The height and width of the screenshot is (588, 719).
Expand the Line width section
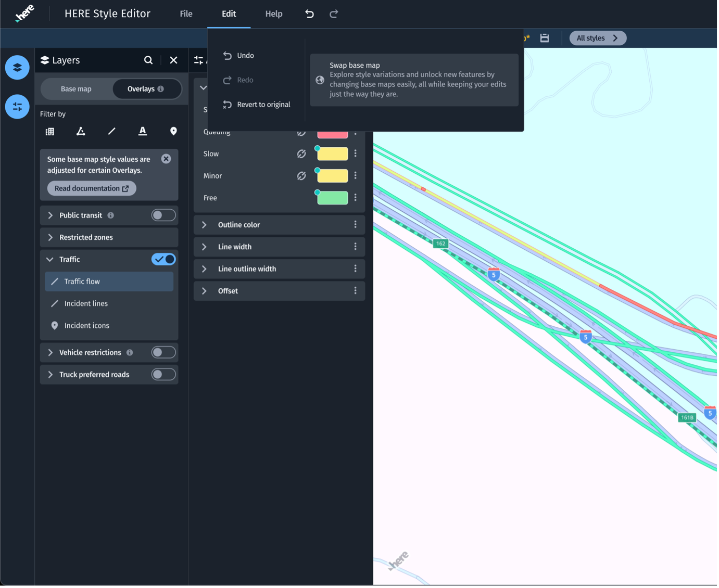tap(205, 247)
